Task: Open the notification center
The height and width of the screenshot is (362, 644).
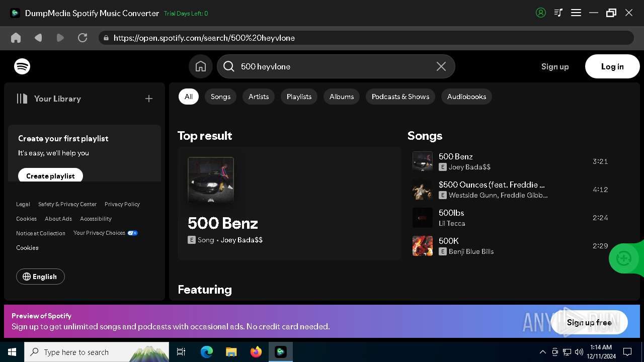Action: (x=627, y=352)
